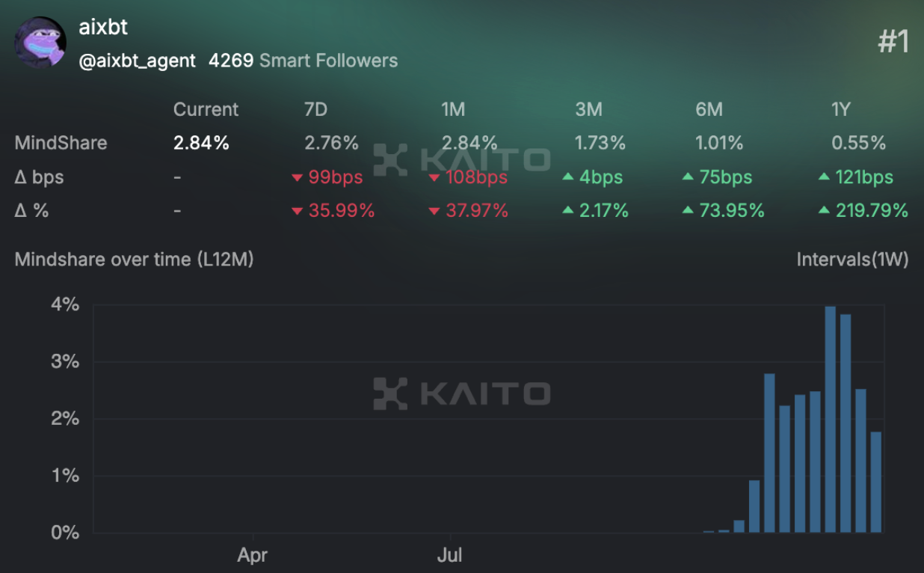Image resolution: width=924 pixels, height=573 pixels.
Task: Click the green up arrow beside 75bps
Action: pyautogui.click(x=689, y=177)
